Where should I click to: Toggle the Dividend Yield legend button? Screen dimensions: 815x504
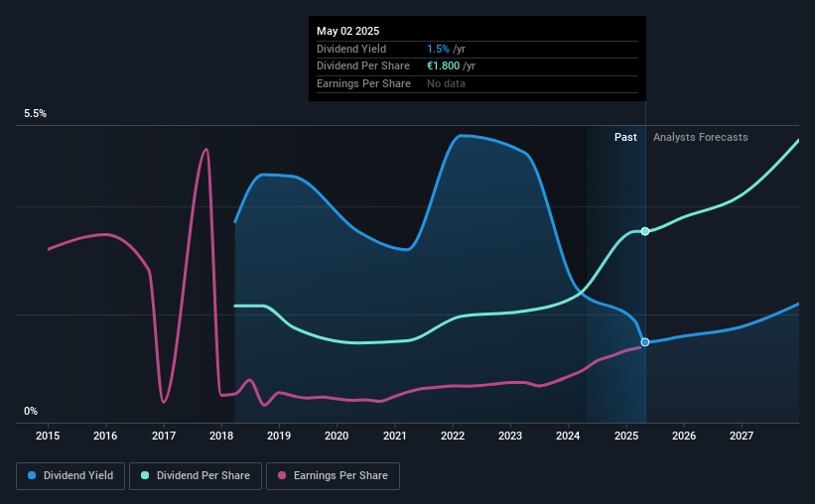click(70, 476)
